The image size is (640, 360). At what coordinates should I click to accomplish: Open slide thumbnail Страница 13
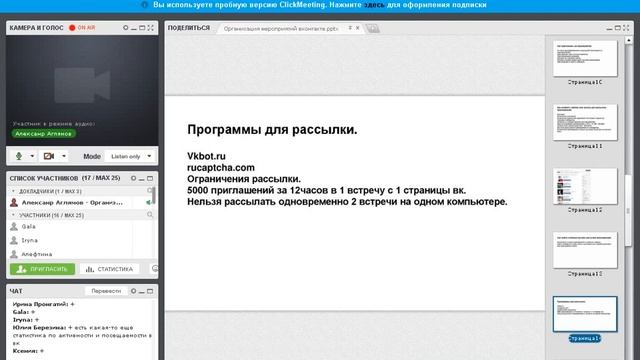point(585,250)
